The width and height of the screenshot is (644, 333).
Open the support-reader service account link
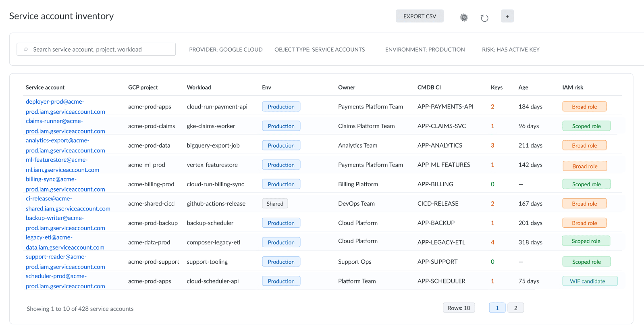pyautogui.click(x=65, y=262)
